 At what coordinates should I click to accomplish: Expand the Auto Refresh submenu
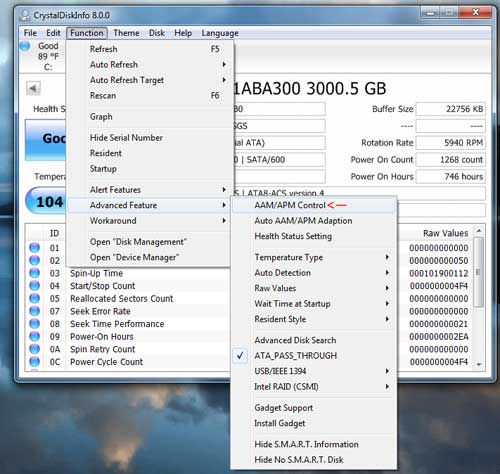(x=149, y=64)
